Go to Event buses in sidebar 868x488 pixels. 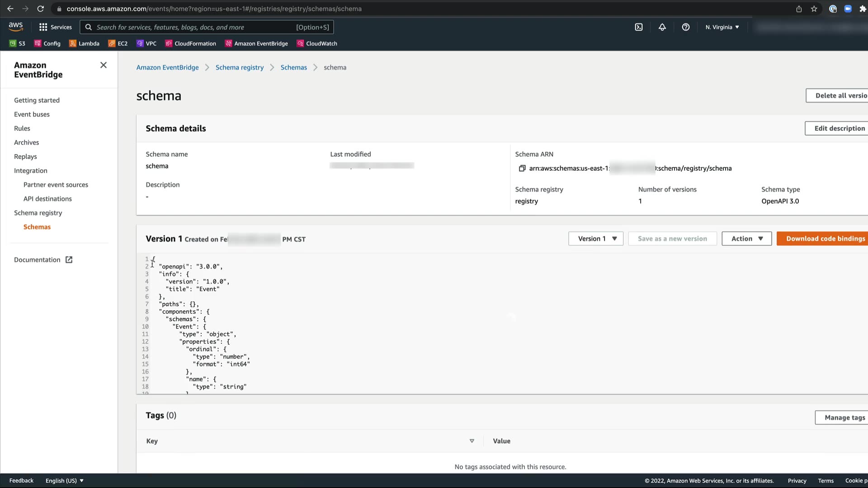[x=32, y=114]
